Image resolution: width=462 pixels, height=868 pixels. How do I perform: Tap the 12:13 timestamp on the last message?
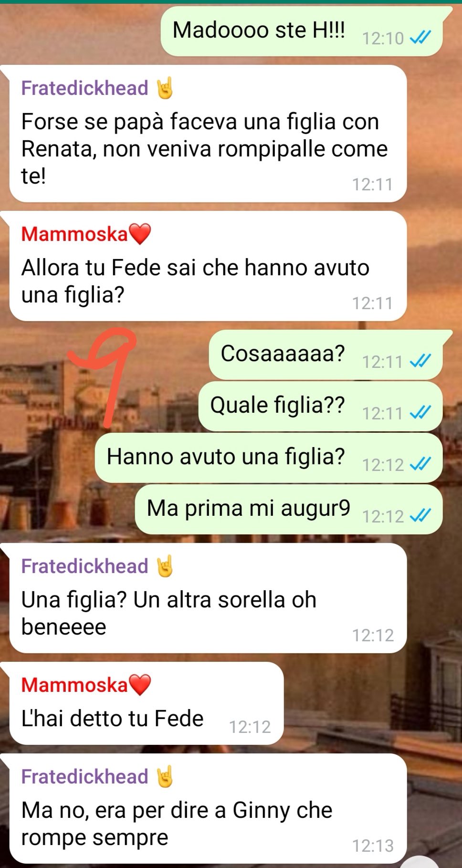click(373, 846)
